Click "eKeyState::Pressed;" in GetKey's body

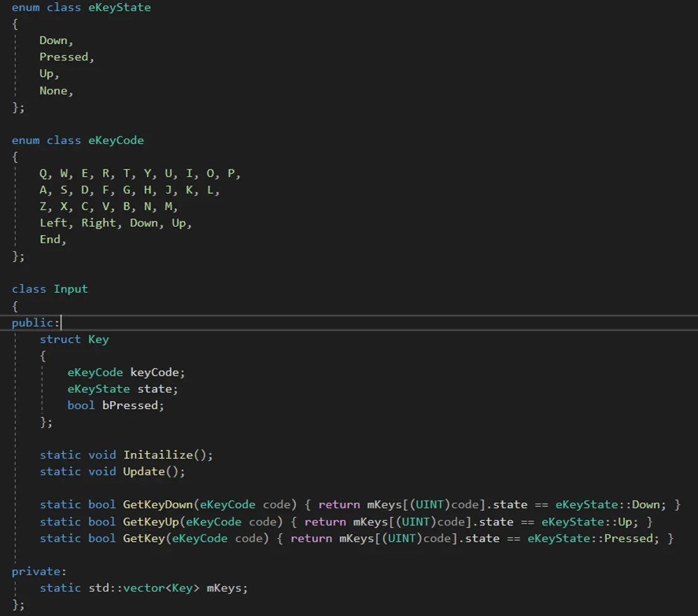[x=594, y=539]
